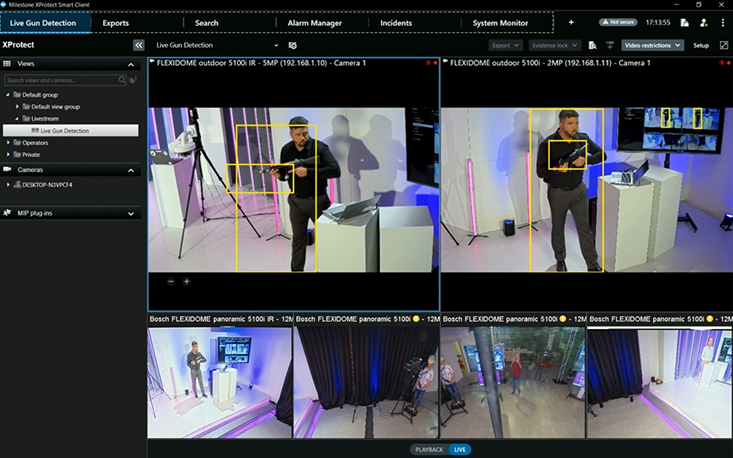Screen dimensions: 733x458
Task: Click the Setup button
Action: (701, 45)
